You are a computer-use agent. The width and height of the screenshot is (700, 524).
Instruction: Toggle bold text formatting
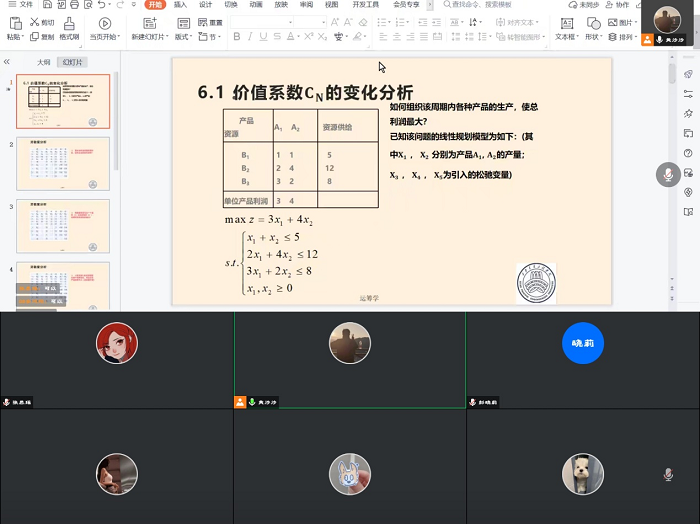click(x=237, y=37)
